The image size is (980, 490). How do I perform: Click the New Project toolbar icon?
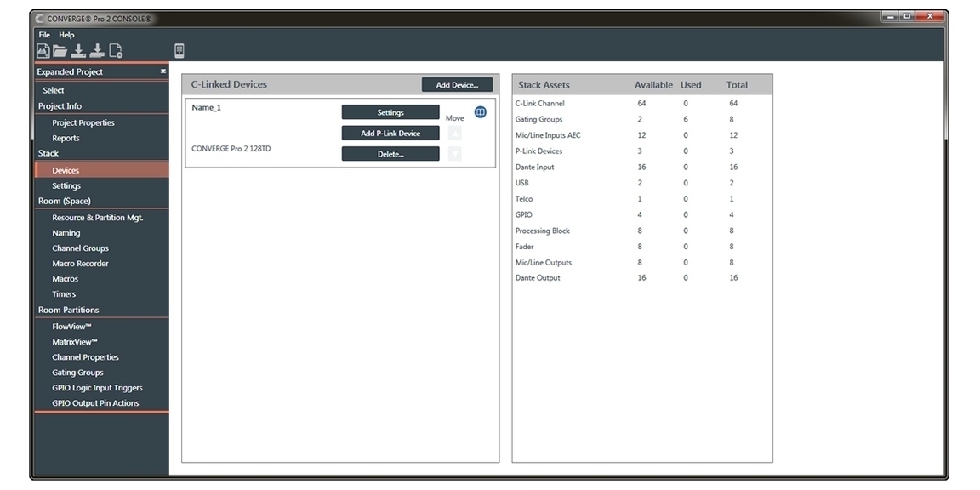(x=43, y=51)
